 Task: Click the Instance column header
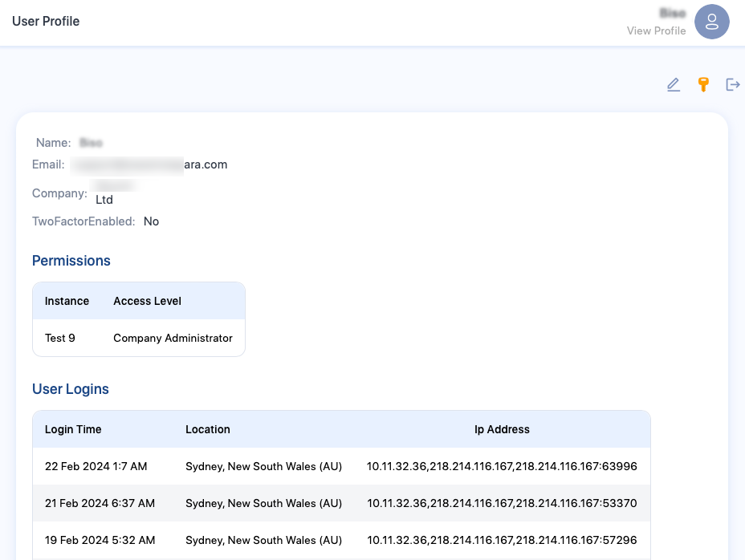pyautogui.click(x=67, y=301)
